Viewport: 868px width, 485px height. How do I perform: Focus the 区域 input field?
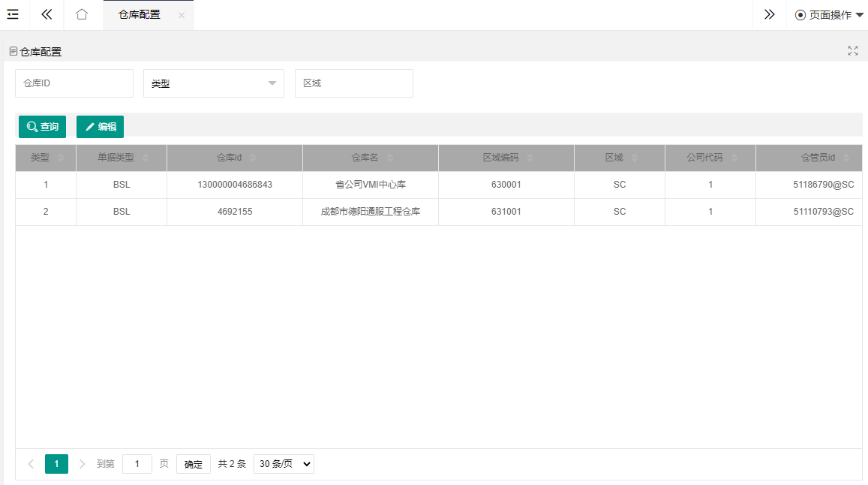pos(354,83)
